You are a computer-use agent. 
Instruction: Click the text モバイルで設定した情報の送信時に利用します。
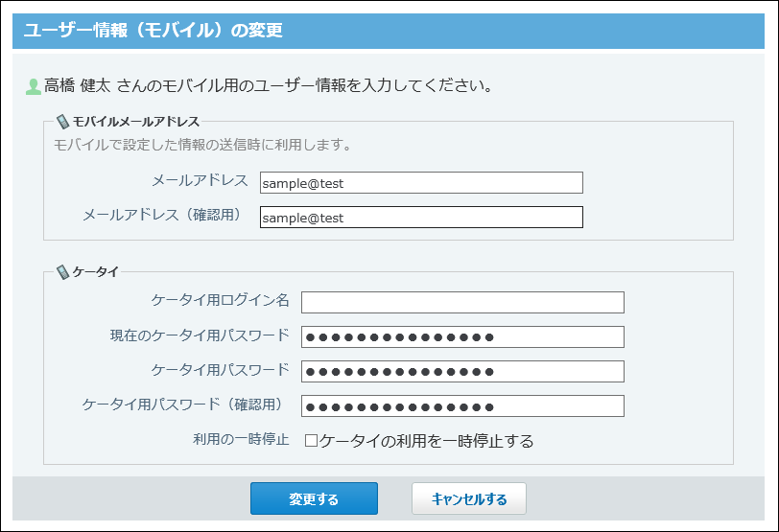202,145
